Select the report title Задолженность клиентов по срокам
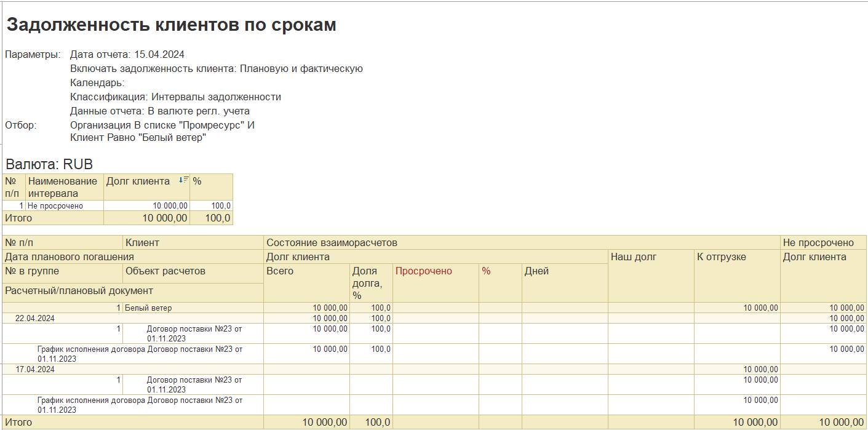This screenshot has height=430, width=868. pos(172,25)
